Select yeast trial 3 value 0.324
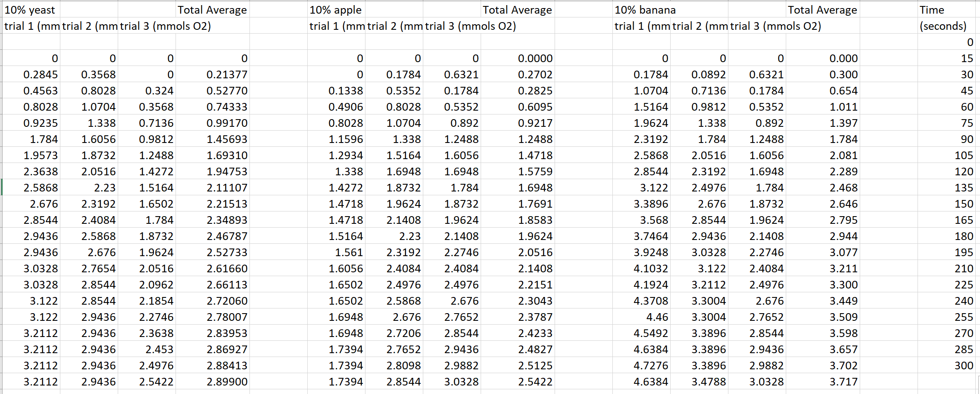 coord(147,91)
